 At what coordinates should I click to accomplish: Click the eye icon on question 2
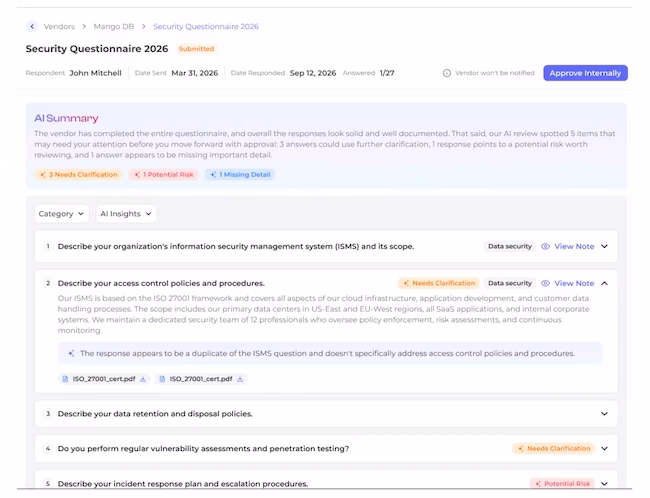click(x=546, y=283)
